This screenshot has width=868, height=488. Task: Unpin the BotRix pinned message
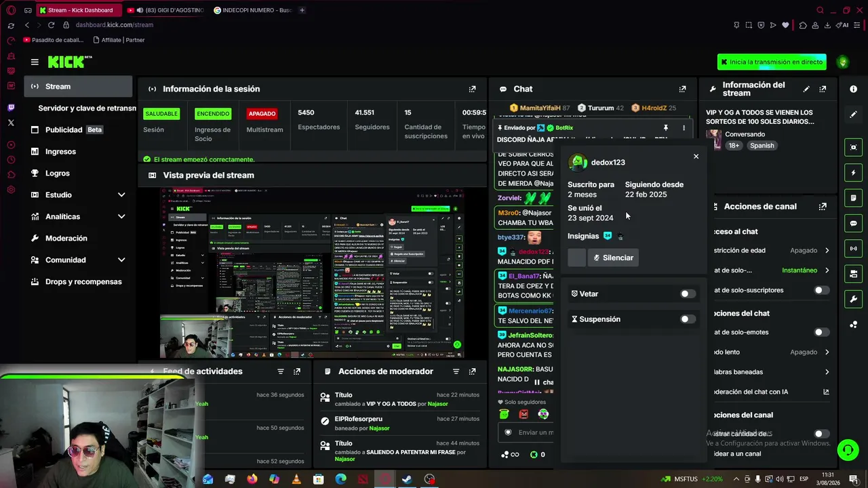point(666,127)
